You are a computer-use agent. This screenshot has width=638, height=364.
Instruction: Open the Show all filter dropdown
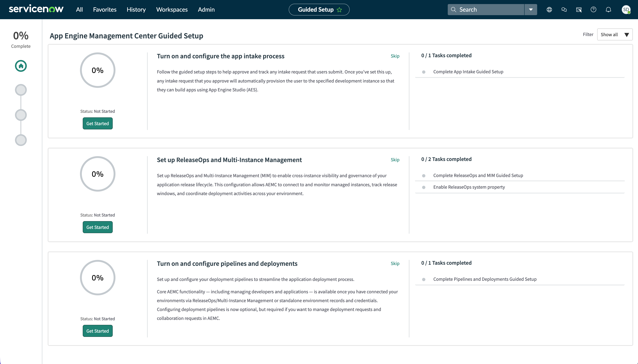coord(615,35)
